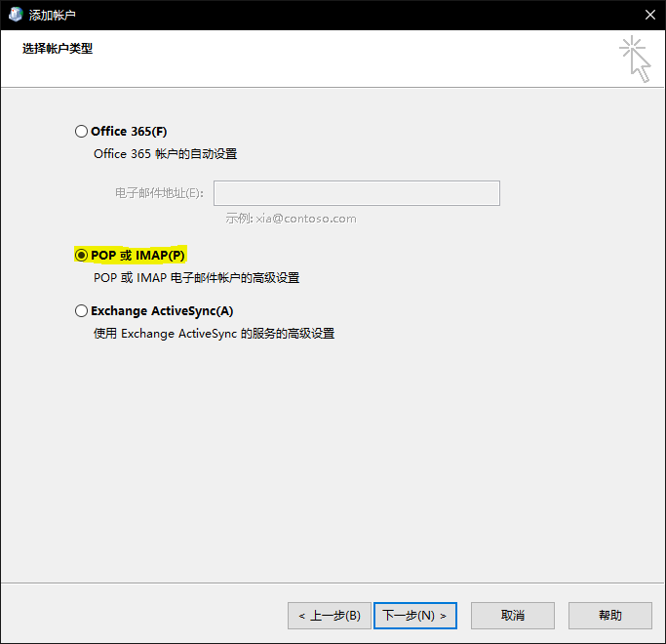Click the '电子邮件地址(E):' label
The width and height of the screenshot is (666, 644).
pyautogui.click(x=159, y=193)
